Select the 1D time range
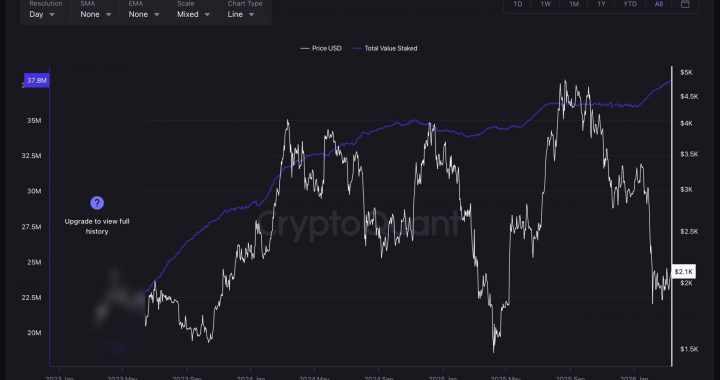This screenshot has width=720, height=380. [518, 4]
